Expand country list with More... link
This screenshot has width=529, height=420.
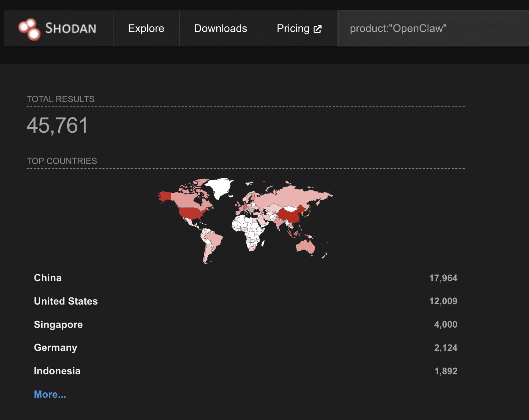click(x=50, y=394)
